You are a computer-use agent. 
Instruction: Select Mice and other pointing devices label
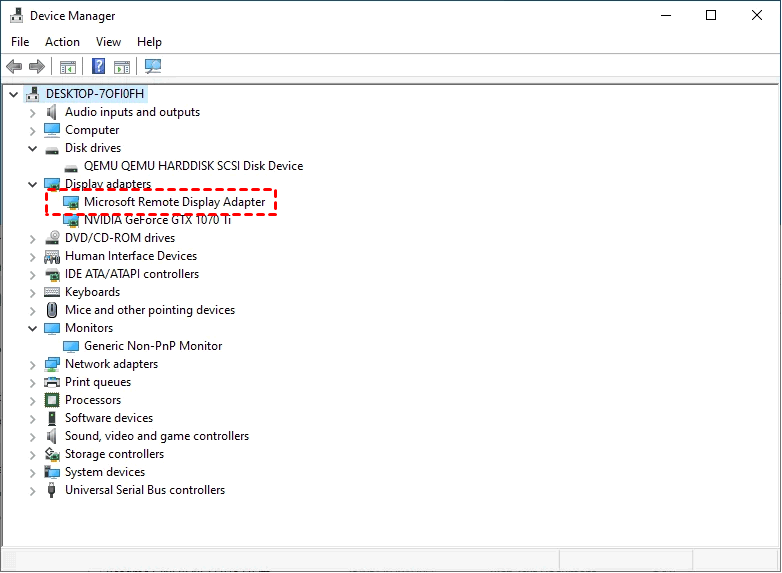tap(150, 310)
